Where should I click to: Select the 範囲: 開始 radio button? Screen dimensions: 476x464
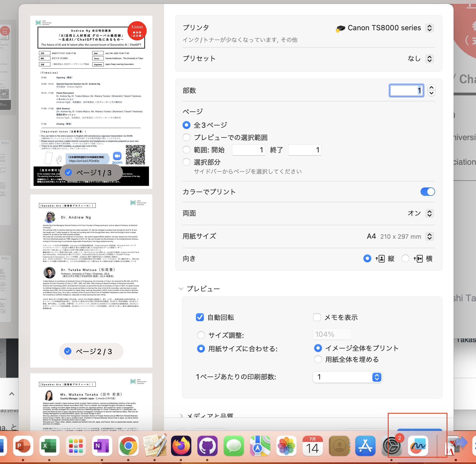tap(186, 150)
